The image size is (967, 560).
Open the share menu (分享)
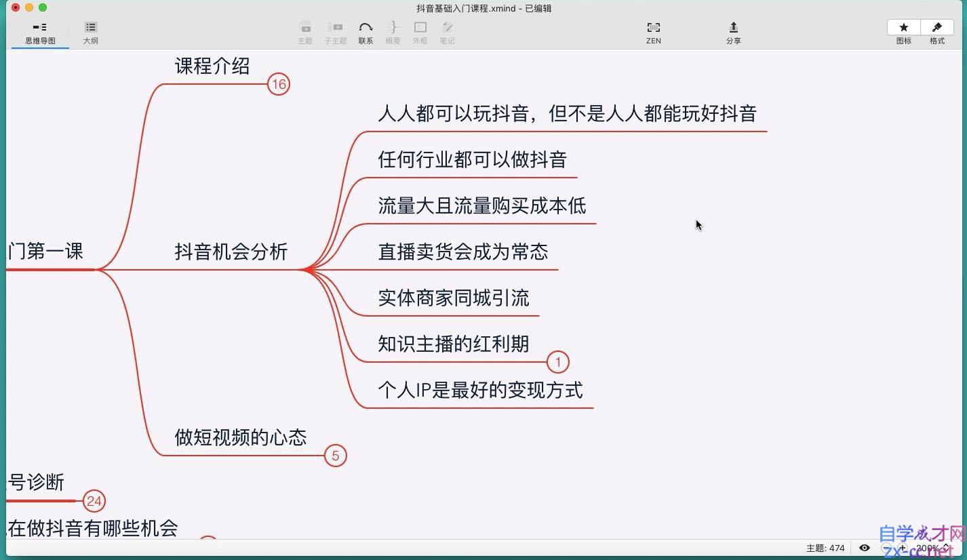coord(733,33)
